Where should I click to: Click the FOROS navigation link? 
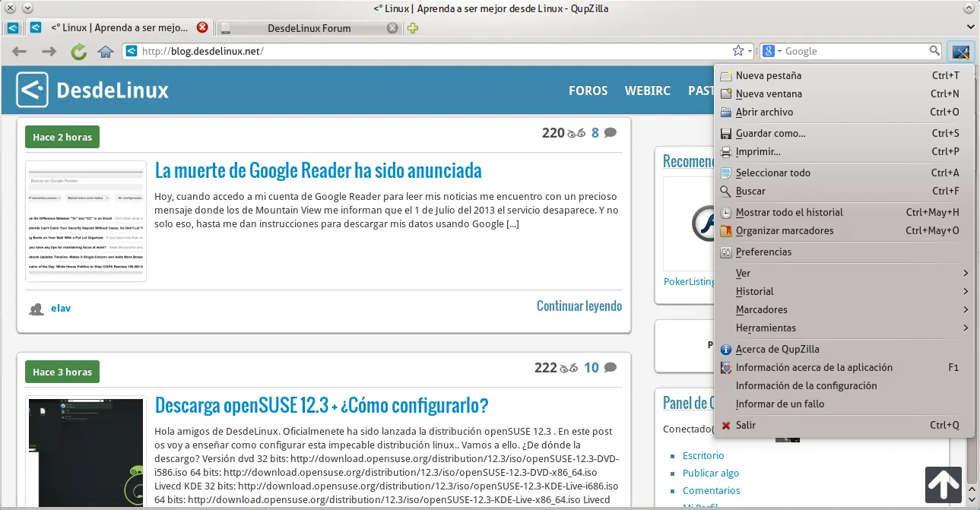(x=588, y=90)
